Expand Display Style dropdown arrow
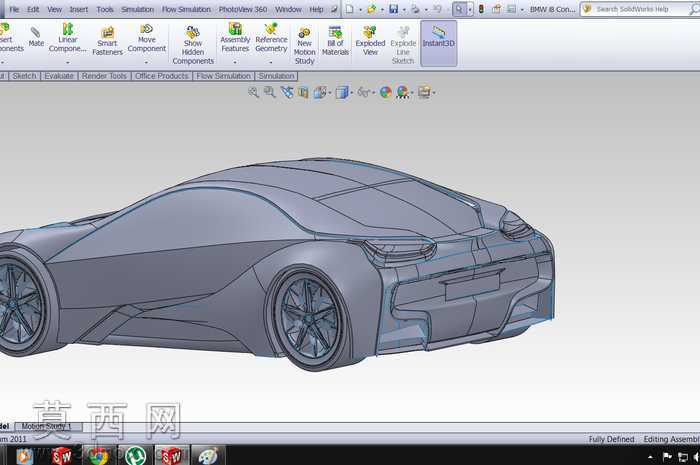The width and height of the screenshot is (700, 465). click(351, 93)
